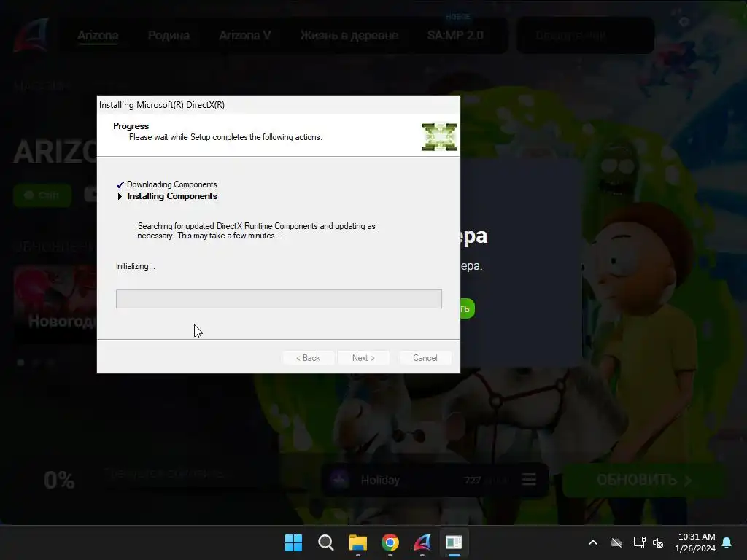Viewport: 747px width, 560px height.
Task: Click the OneDrive cloud tray icon
Action: point(616,542)
